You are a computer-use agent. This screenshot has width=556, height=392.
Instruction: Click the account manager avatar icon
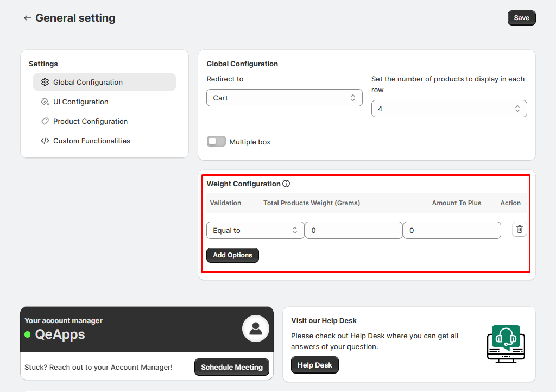pos(255,328)
